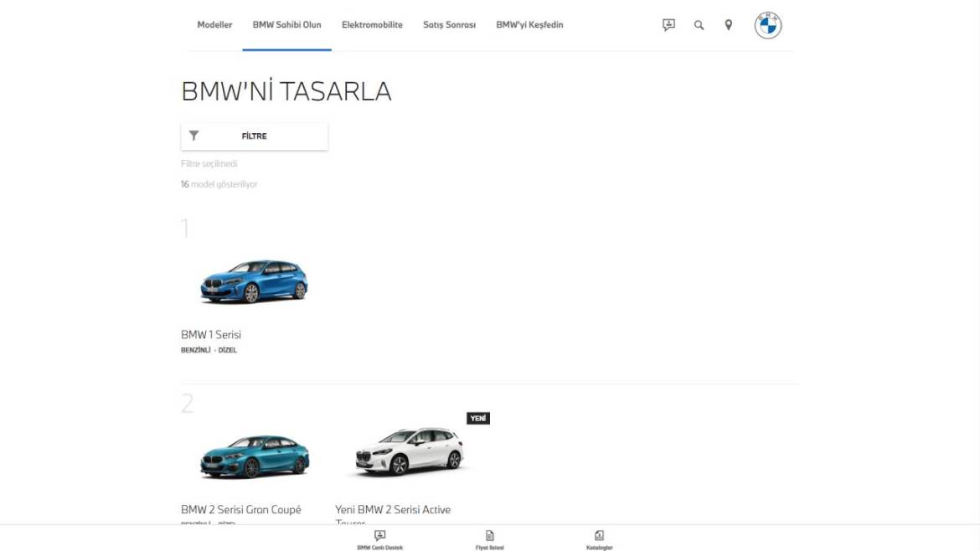This screenshot has width=980, height=551.
Task: Open BMW Canlı Destek from the bottom bar
Action: tap(379, 540)
